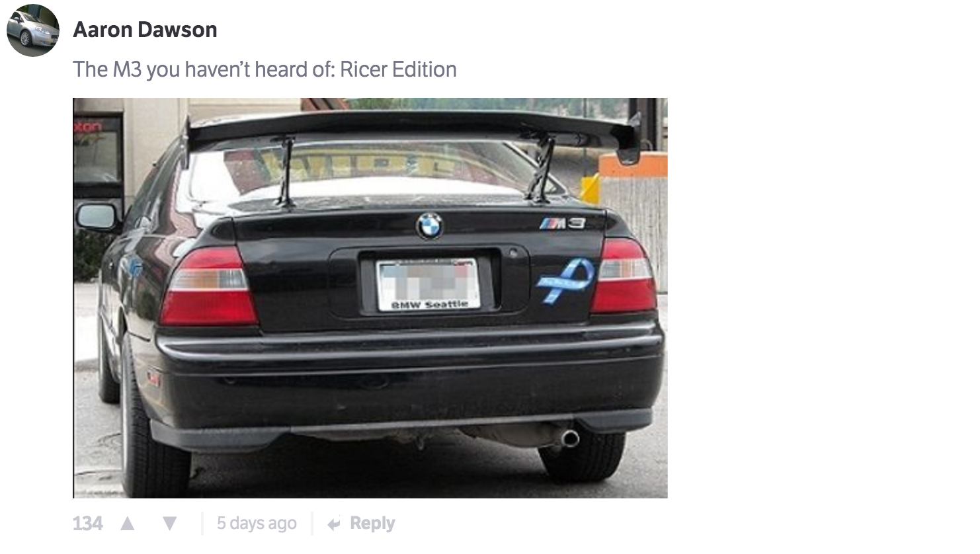Click the BMW roundel badge on trunk
This screenshot has width=980, height=554.
point(429,226)
